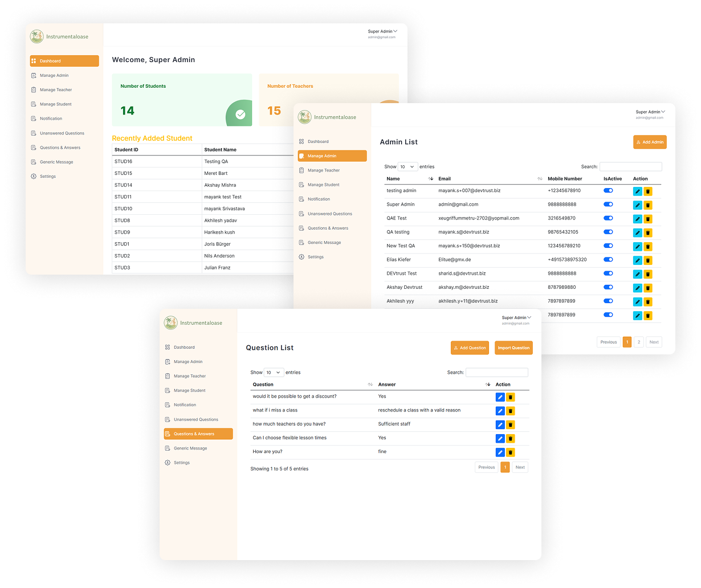Toggle IsActive switch for DEVtrust Test
Screen dimensions: 701x588
click(608, 273)
